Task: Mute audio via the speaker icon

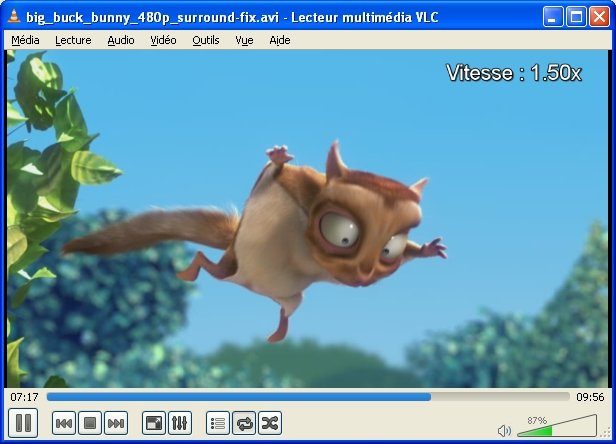Action: [x=504, y=431]
